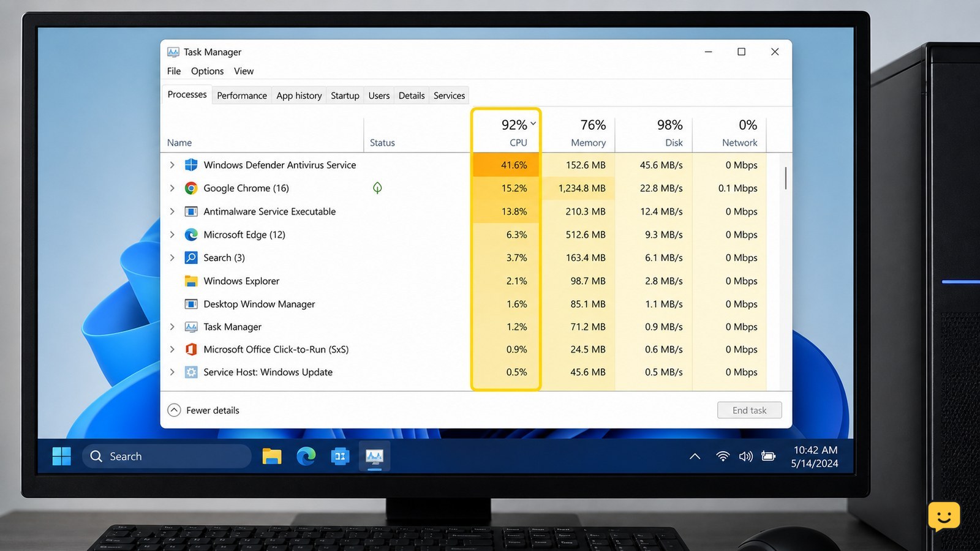
Task: Click the End task button
Action: point(750,410)
